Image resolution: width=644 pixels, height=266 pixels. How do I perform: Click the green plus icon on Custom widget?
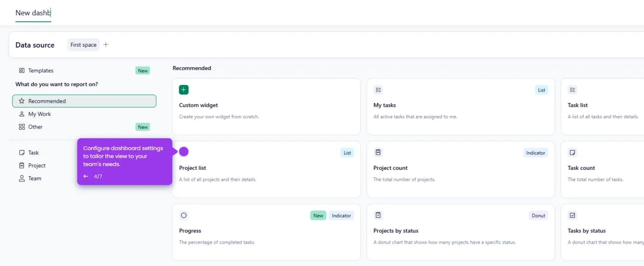click(184, 90)
